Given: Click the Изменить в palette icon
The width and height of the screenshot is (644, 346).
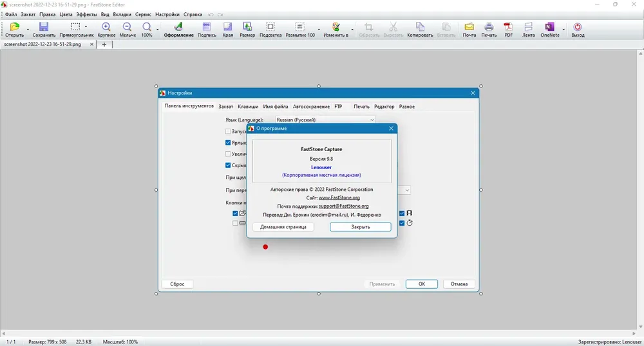Looking at the screenshot, I should pos(336,27).
